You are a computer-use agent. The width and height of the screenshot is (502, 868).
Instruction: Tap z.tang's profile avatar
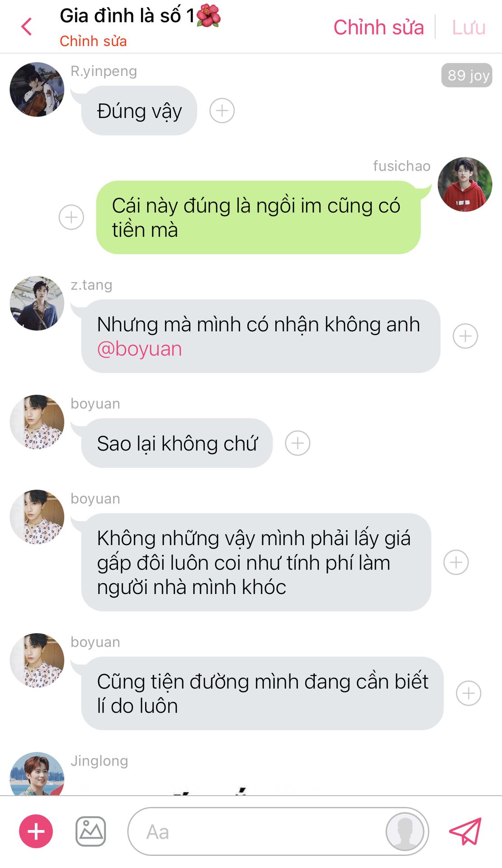click(x=37, y=303)
